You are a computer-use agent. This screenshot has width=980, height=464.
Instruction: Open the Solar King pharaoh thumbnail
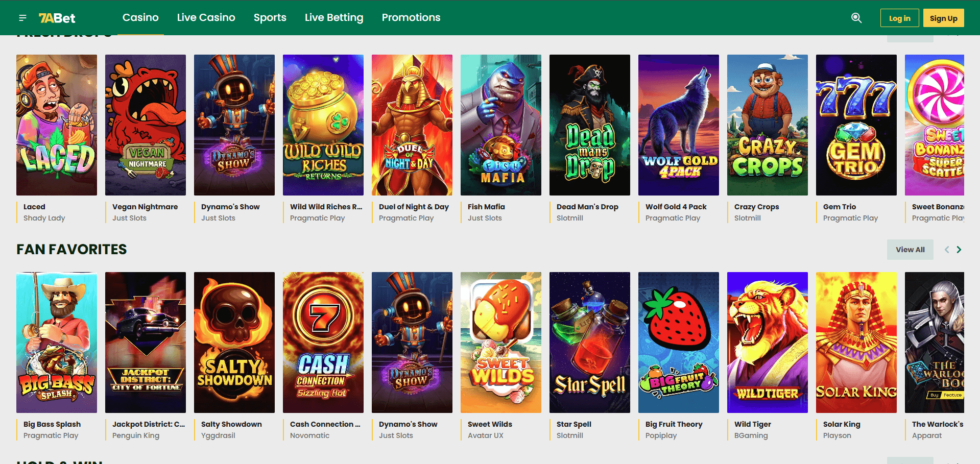856,343
